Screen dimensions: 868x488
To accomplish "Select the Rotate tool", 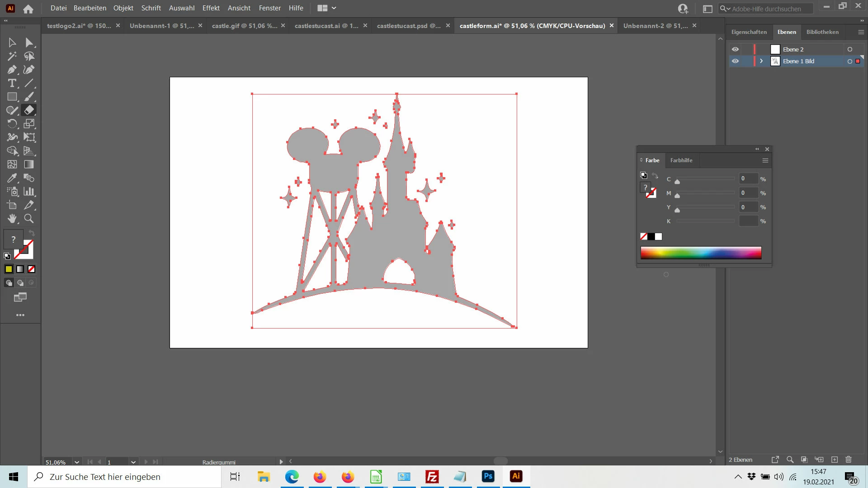I will (x=12, y=124).
